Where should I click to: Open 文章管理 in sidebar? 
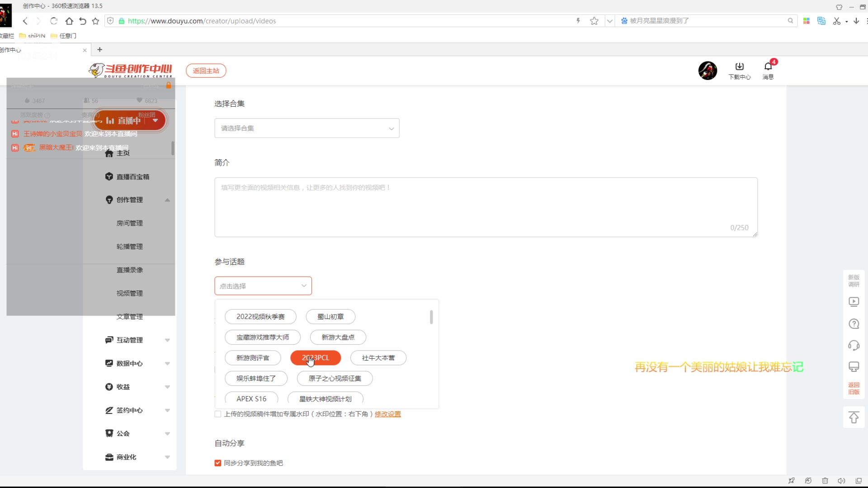[130, 317]
